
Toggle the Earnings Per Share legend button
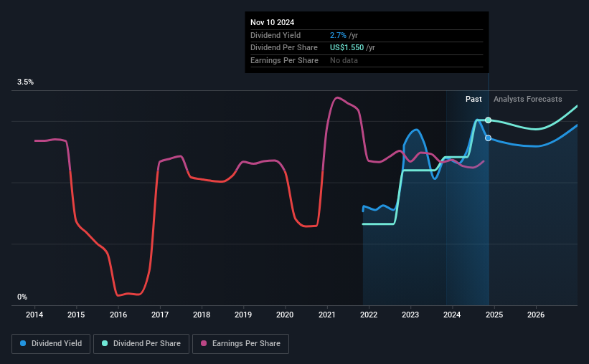(240, 344)
